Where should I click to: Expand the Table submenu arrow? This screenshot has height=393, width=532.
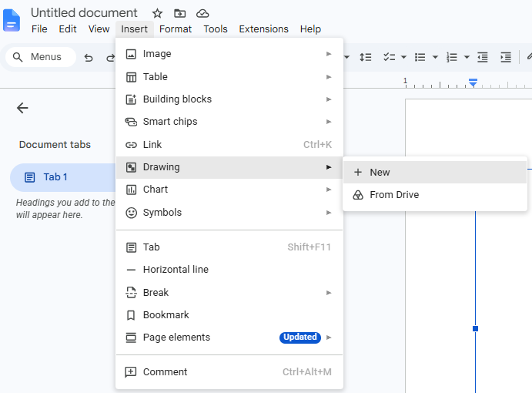(x=329, y=77)
